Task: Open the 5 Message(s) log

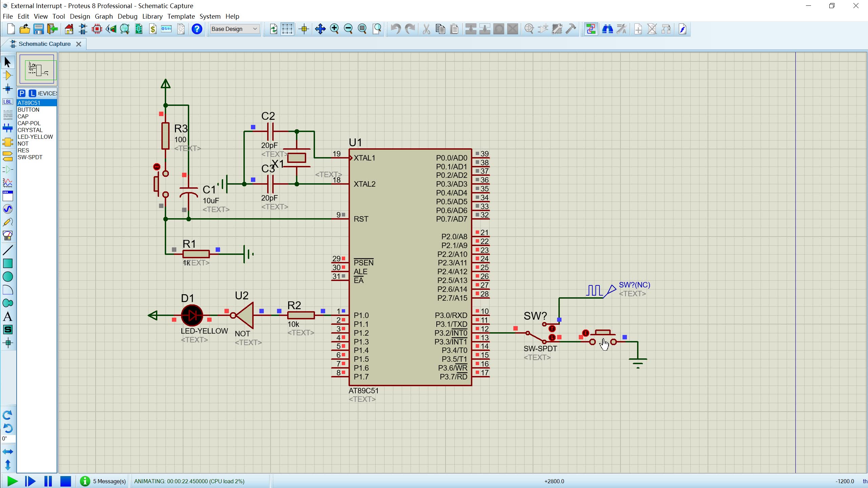Action: coord(103,481)
